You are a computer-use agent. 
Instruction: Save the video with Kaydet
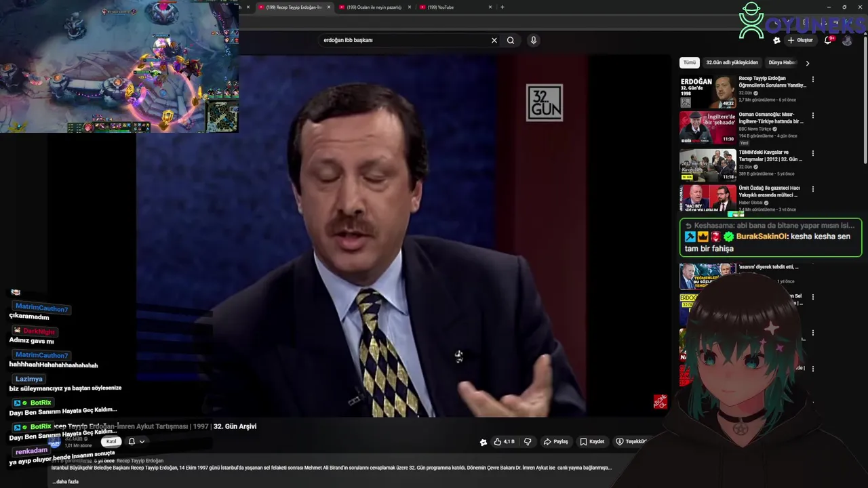592,441
